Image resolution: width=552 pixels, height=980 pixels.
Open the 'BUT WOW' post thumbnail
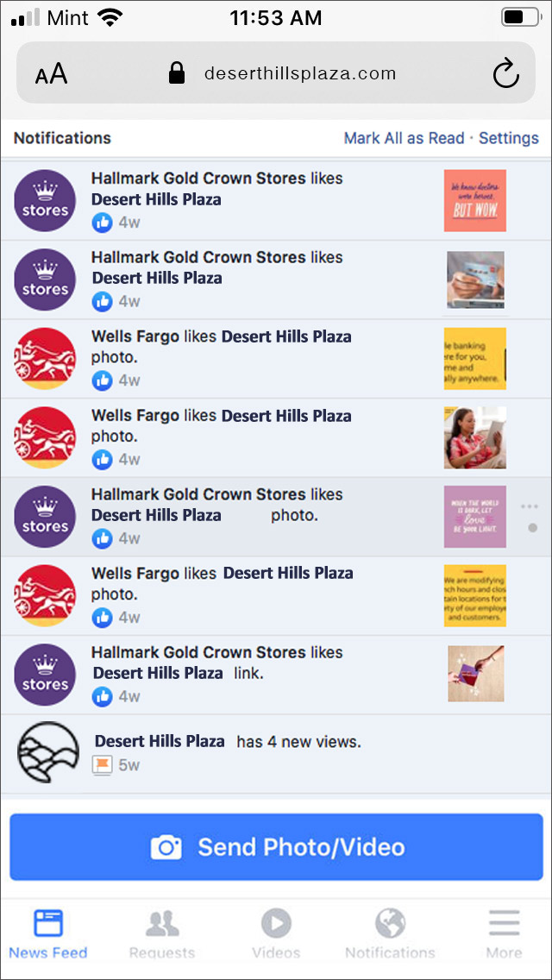pyautogui.click(x=475, y=201)
